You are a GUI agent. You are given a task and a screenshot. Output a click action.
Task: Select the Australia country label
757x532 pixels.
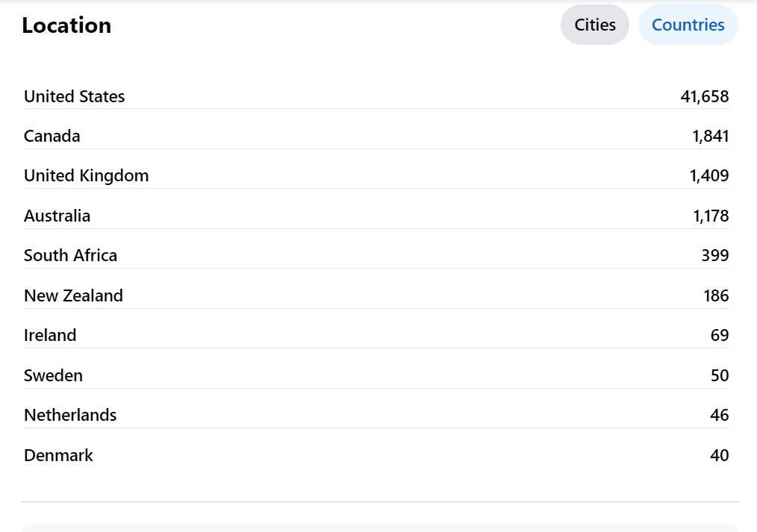coord(57,216)
